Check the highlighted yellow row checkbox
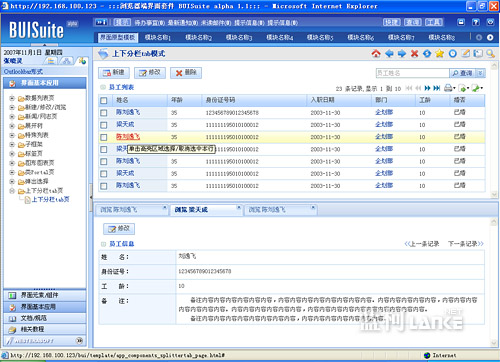 click(x=104, y=137)
